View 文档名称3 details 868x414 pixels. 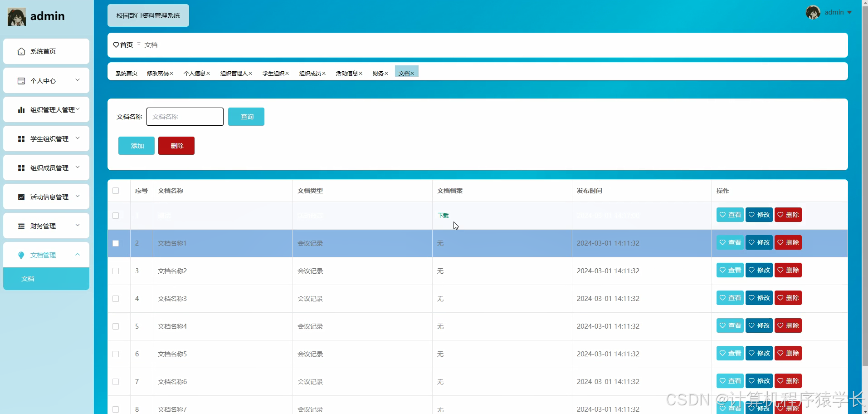point(730,298)
